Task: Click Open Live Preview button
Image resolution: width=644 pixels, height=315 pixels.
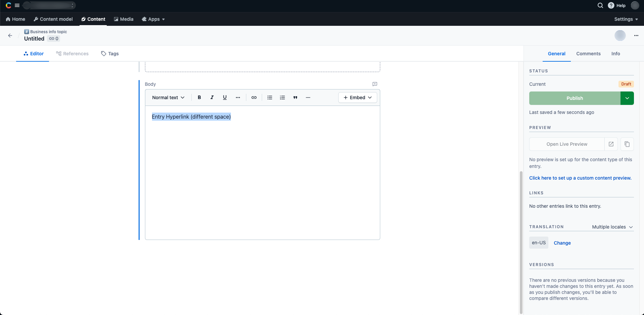Action: tap(567, 144)
